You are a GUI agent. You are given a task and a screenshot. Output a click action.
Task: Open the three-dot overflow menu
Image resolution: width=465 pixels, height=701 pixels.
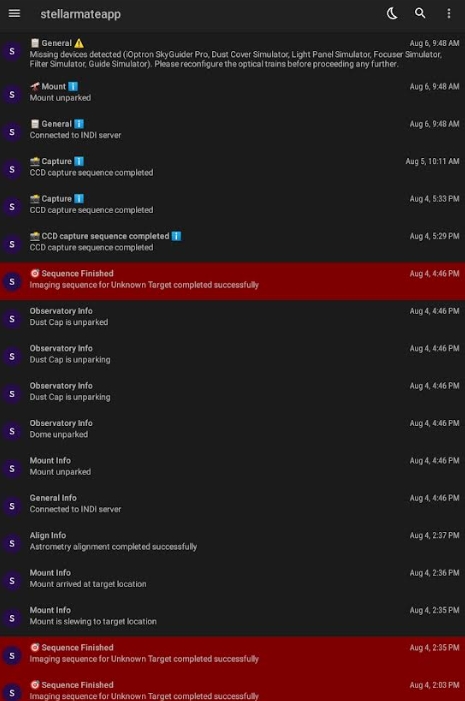(x=448, y=13)
